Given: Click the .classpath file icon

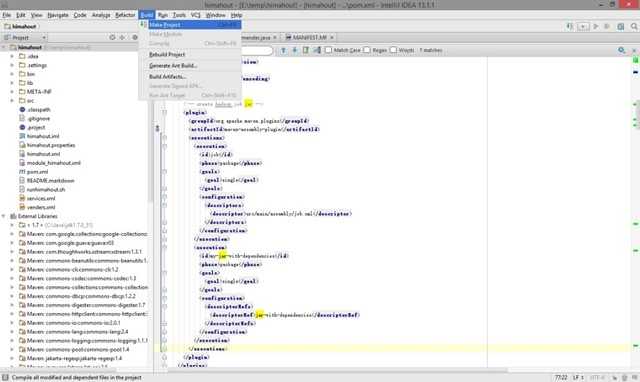Looking at the screenshot, I should (22, 109).
